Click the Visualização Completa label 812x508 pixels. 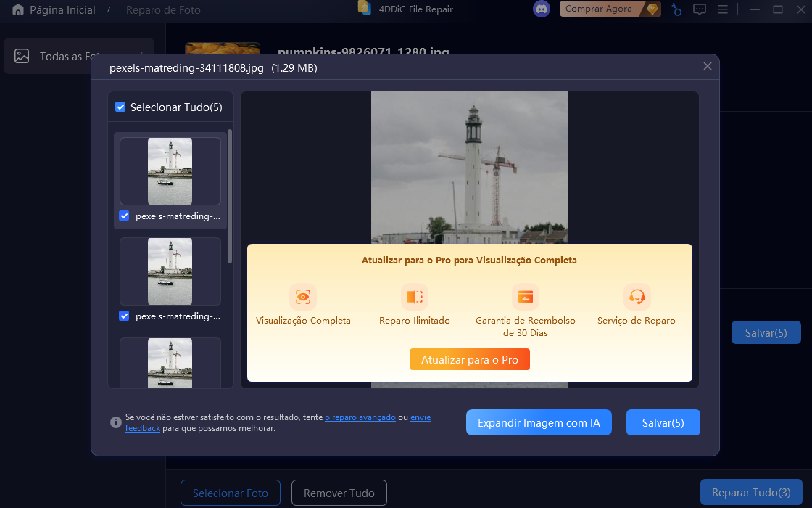coord(303,320)
